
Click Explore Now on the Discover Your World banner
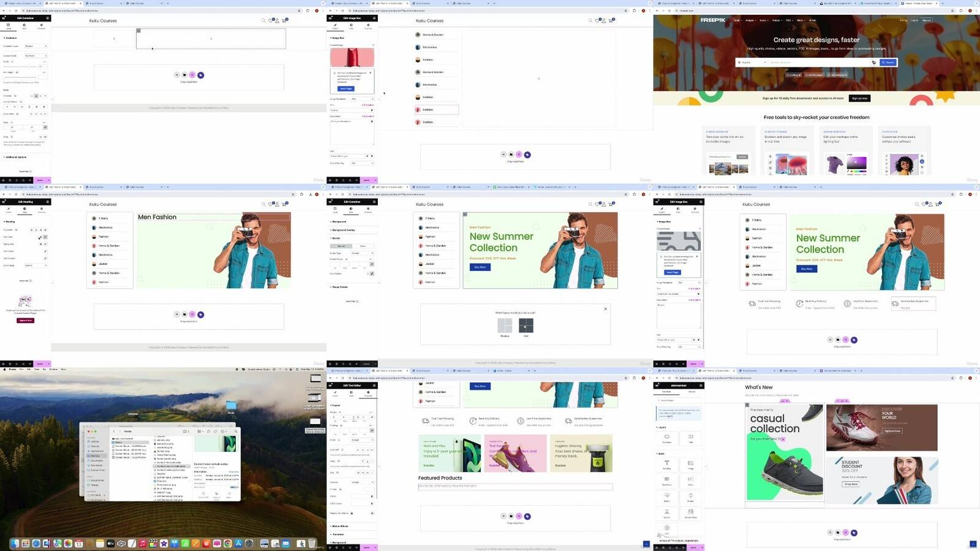click(x=892, y=431)
